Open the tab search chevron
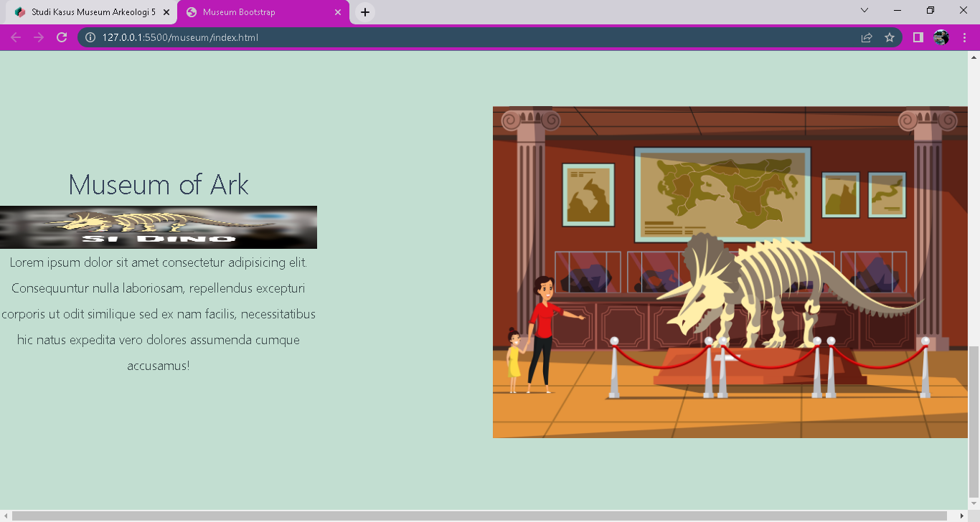Image resolution: width=980 pixels, height=522 pixels. pyautogui.click(x=864, y=11)
